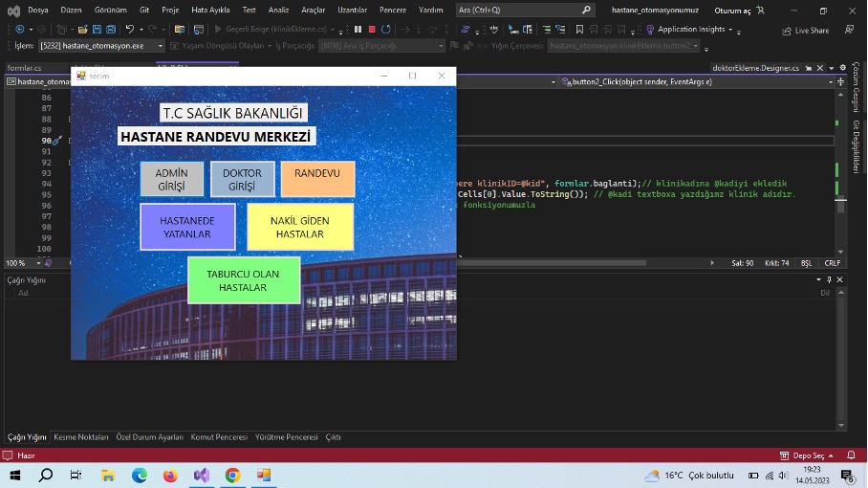Screen dimensions: 868x488
Task: Stop debugging with the red stop icon
Action: (372, 30)
